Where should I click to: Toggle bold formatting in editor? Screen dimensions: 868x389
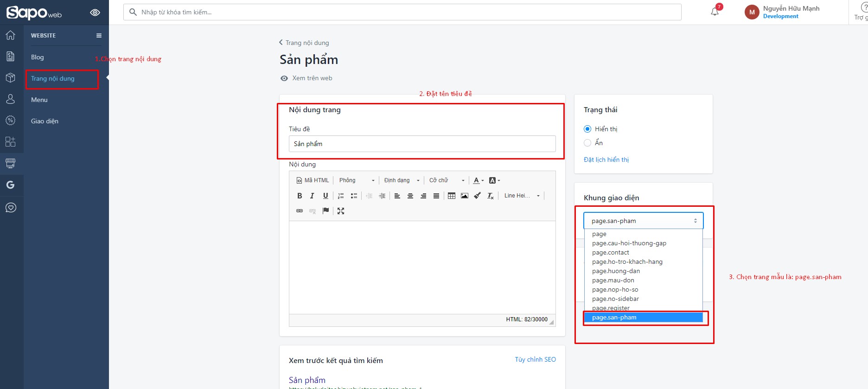click(300, 196)
